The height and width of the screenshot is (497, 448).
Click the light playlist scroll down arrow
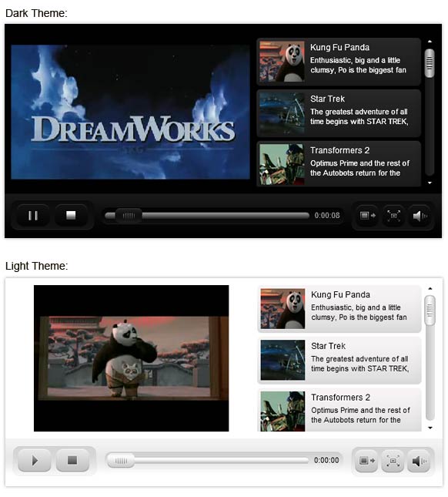point(430,428)
